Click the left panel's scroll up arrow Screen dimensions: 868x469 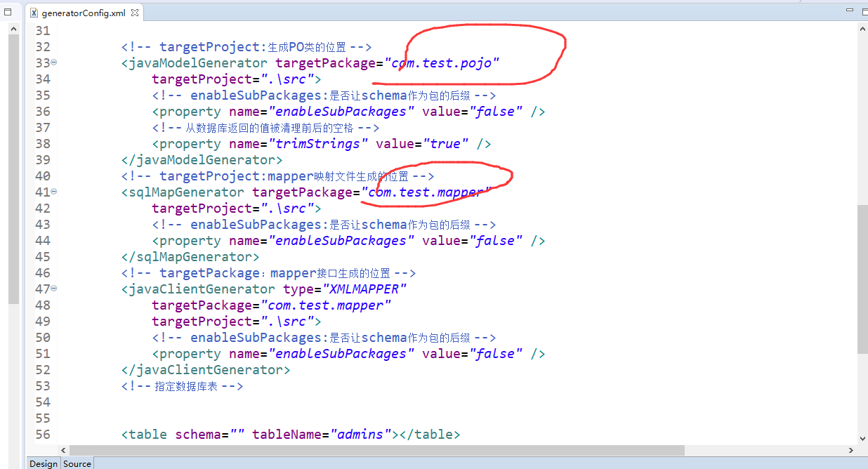point(13,27)
